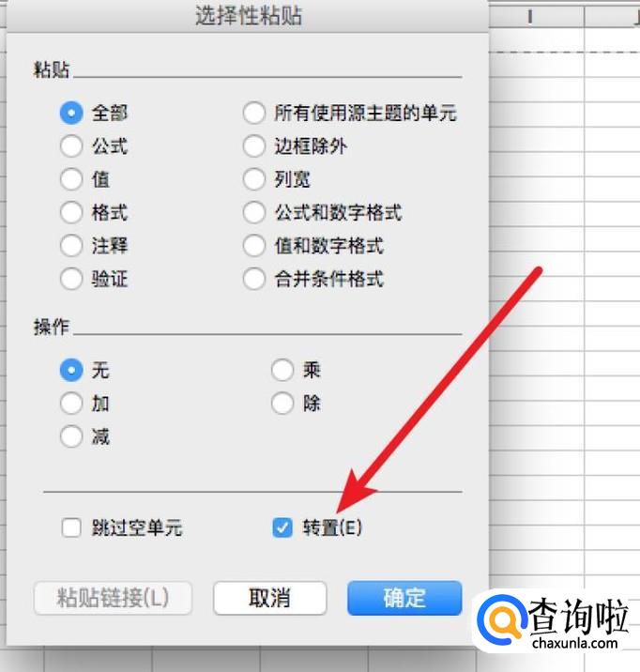
Task: Select the 注释 radio button
Action: [71, 245]
